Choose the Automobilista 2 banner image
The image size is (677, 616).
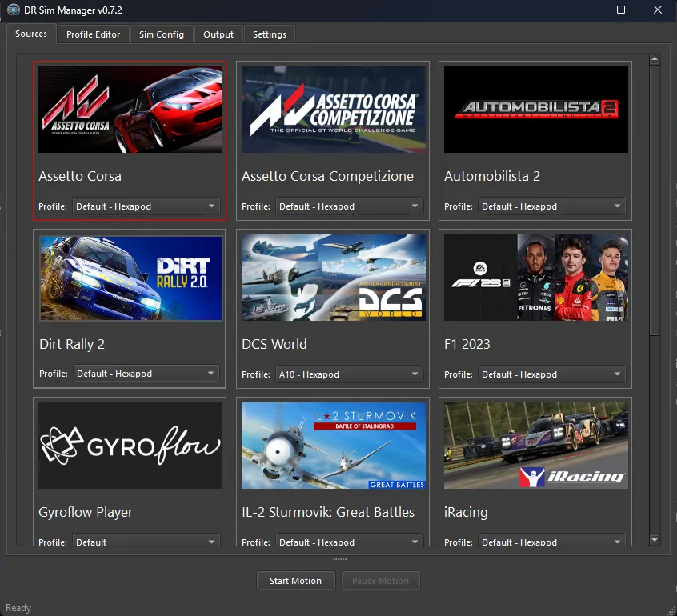click(x=536, y=110)
